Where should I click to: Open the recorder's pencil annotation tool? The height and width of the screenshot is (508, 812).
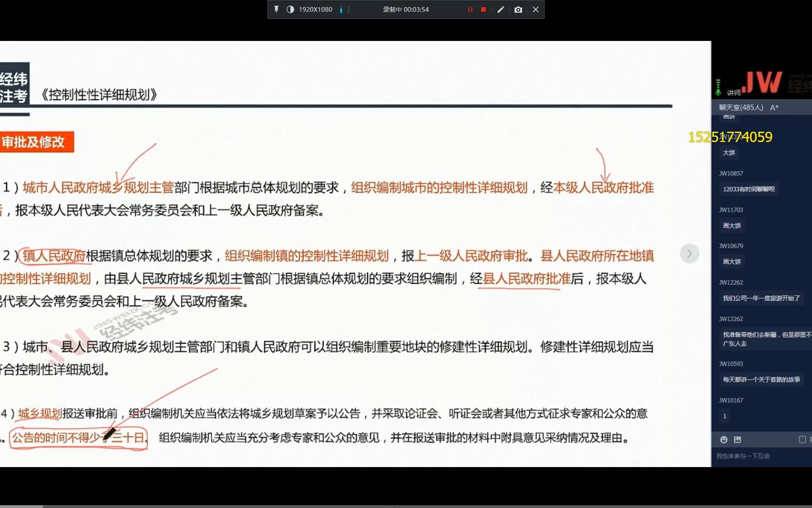(x=501, y=9)
